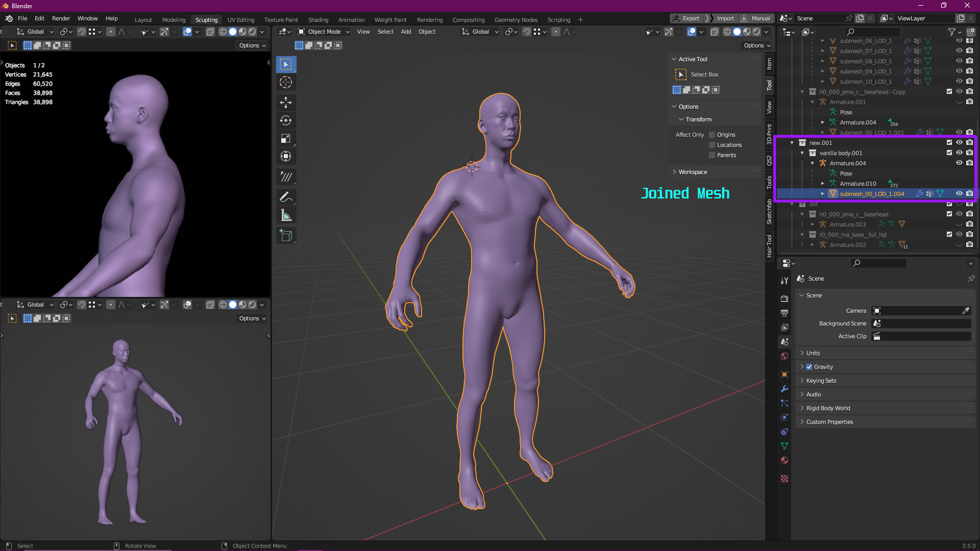
Task: Pick the Measure ruler tool
Action: (x=286, y=216)
